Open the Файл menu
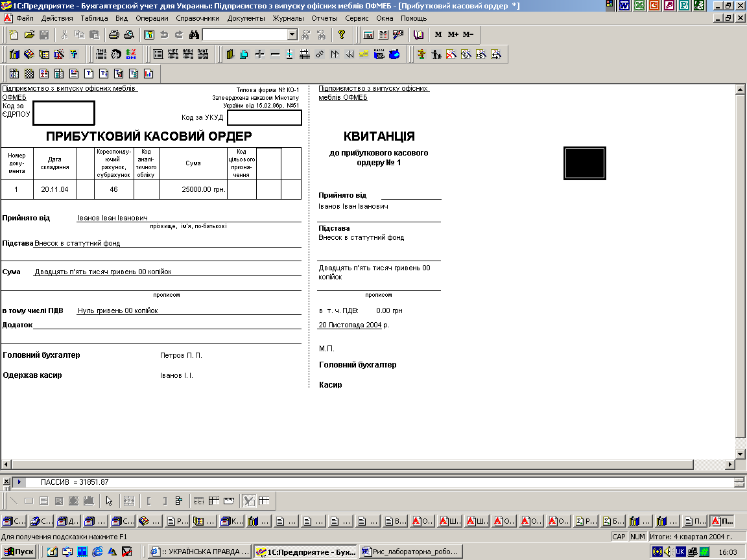 (x=25, y=18)
